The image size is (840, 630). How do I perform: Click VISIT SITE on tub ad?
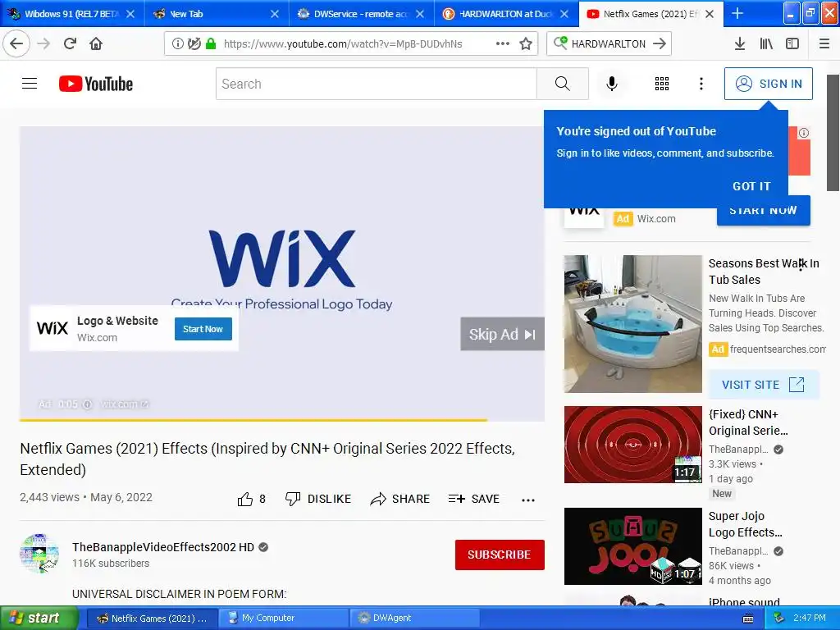[763, 385]
